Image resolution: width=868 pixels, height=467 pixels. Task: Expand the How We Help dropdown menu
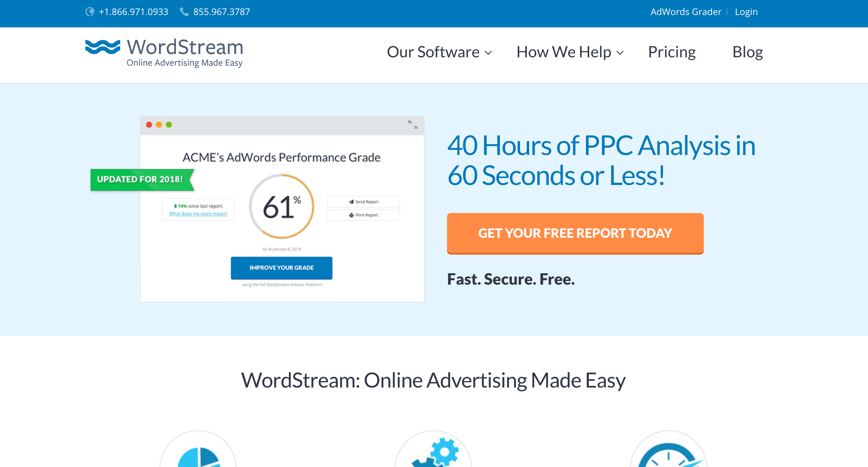568,51
